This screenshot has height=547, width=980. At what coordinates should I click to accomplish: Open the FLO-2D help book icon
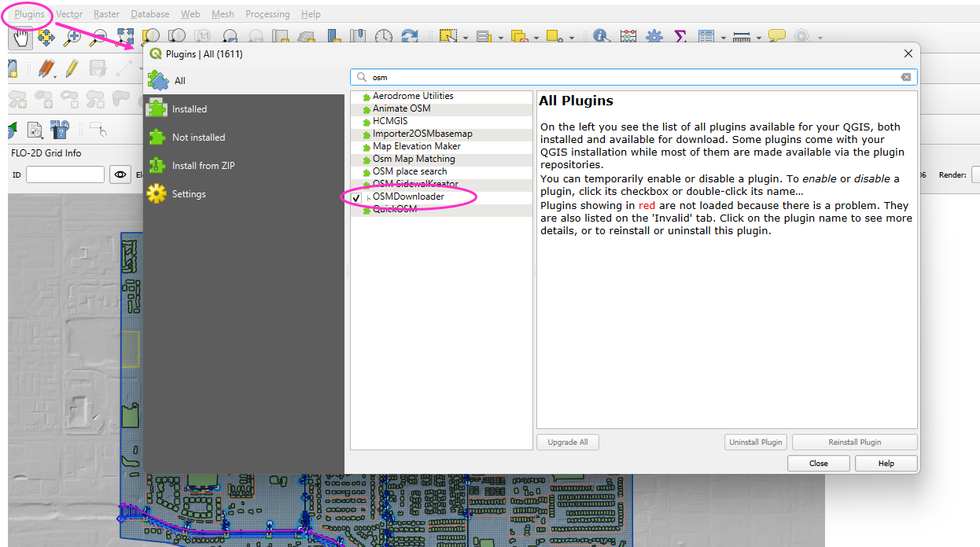(60, 130)
